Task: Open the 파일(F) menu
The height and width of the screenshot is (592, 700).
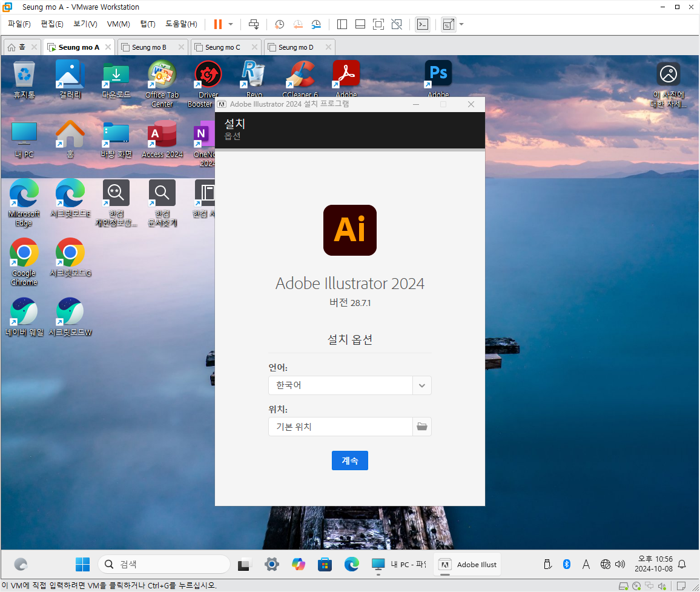Action: 19,24
